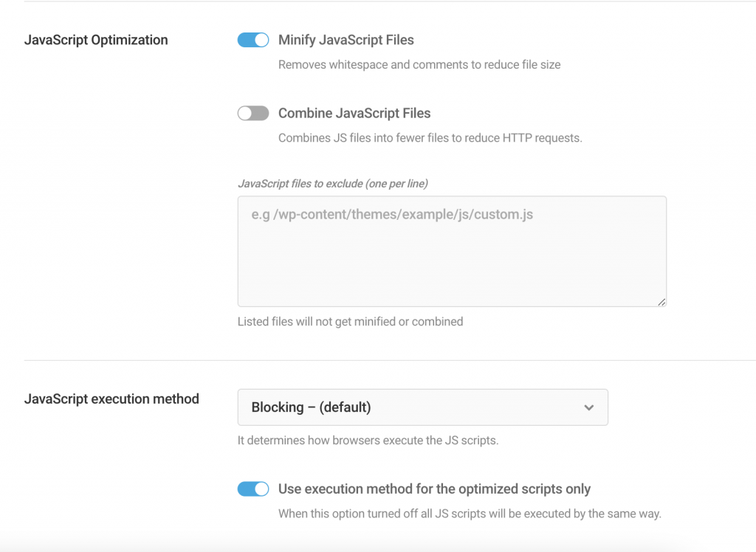This screenshot has height=552, width=756.
Task: Focus the JavaScript files to exclude textarea
Action: pyautogui.click(x=452, y=251)
